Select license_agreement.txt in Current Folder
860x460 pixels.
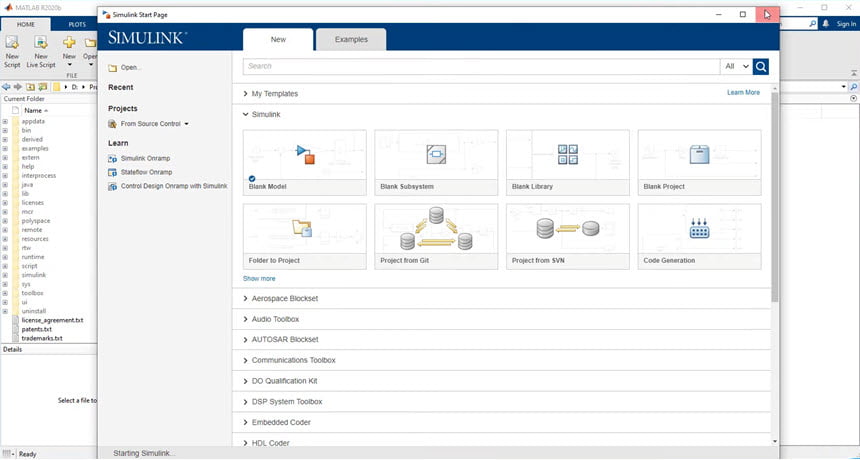click(x=53, y=320)
